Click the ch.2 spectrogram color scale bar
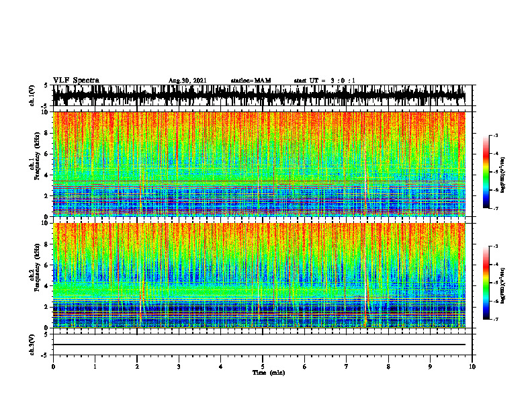 [x=486, y=283]
